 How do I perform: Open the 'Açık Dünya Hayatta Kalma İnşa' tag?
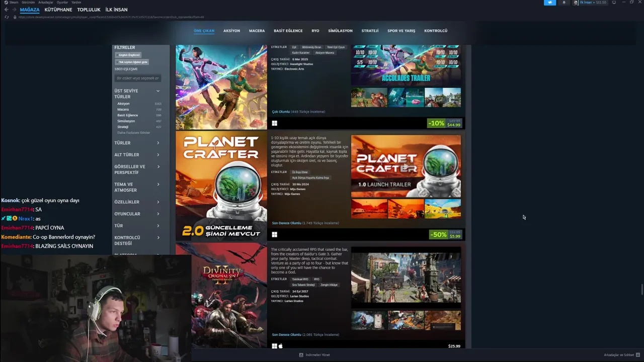pyautogui.click(x=310, y=178)
